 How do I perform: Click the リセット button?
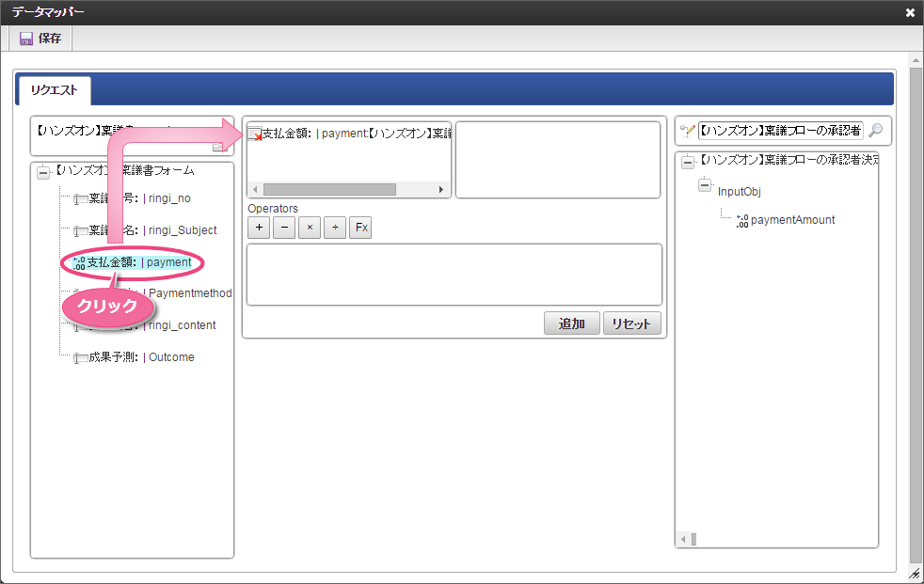(631, 324)
